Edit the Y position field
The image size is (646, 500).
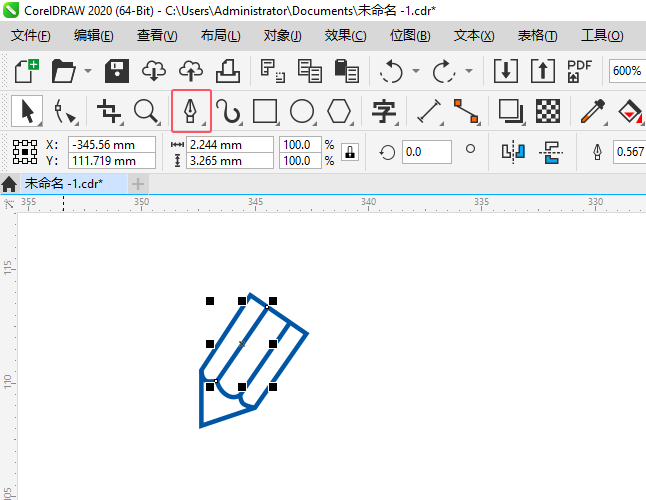coord(112,161)
